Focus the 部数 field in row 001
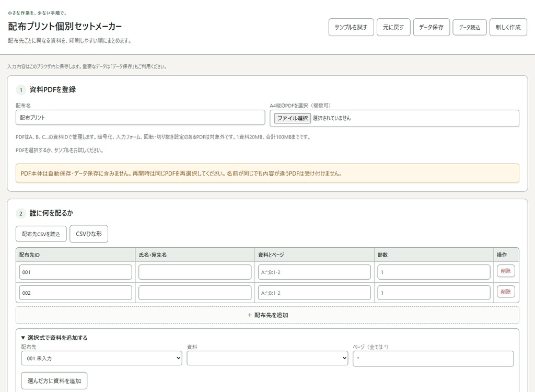 click(x=434, y=272)
